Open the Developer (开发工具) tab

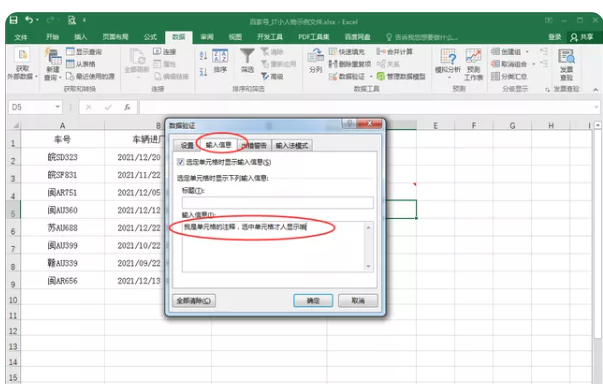click(x=270, y=37)
